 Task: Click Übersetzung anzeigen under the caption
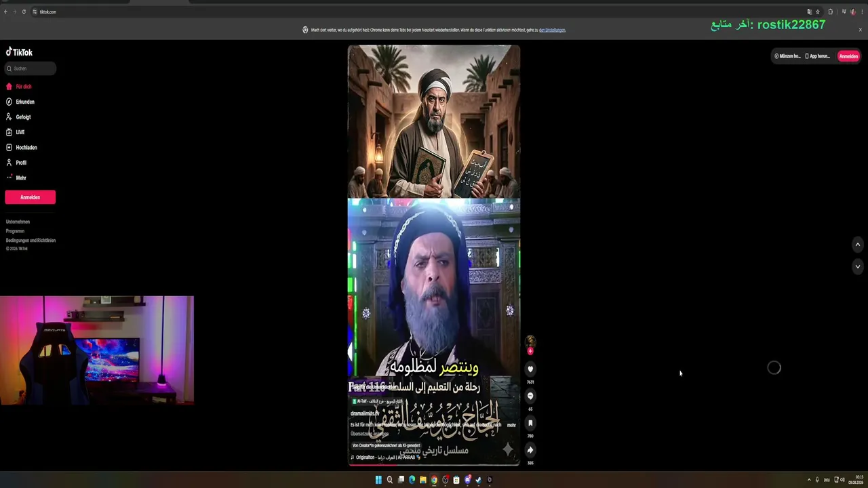point(370,434)
